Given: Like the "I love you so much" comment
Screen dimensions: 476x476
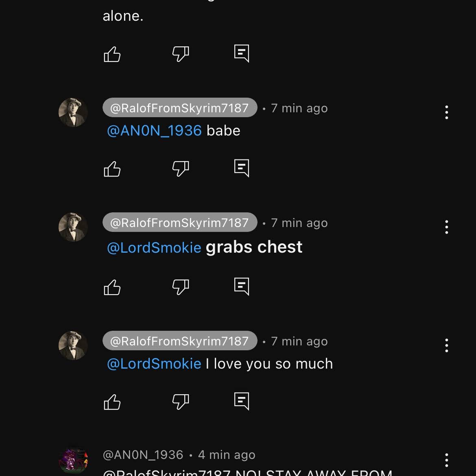Looking at the screenshot, I should [112, 402].
